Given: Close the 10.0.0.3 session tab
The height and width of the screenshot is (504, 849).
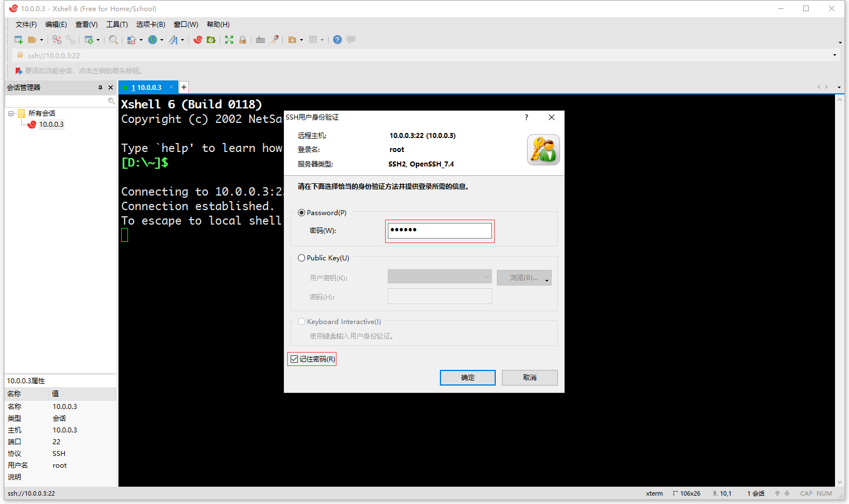Looking at the screenshot, I should (171, 87).
